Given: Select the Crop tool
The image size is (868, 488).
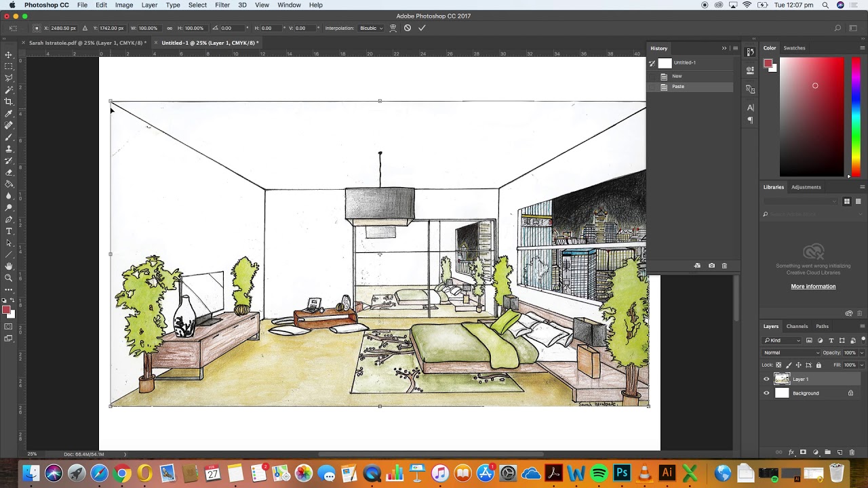Looking at the screenshot, I should [x=9, y=102].
